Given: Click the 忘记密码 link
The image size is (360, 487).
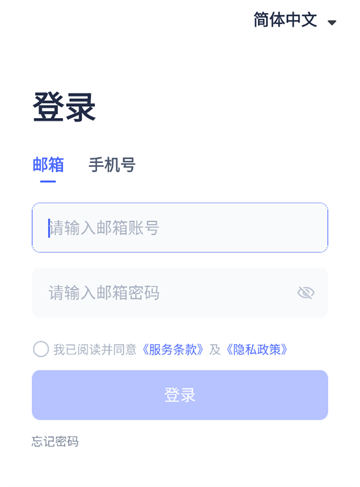Looking at the screenshot, I should pos(55,441).
